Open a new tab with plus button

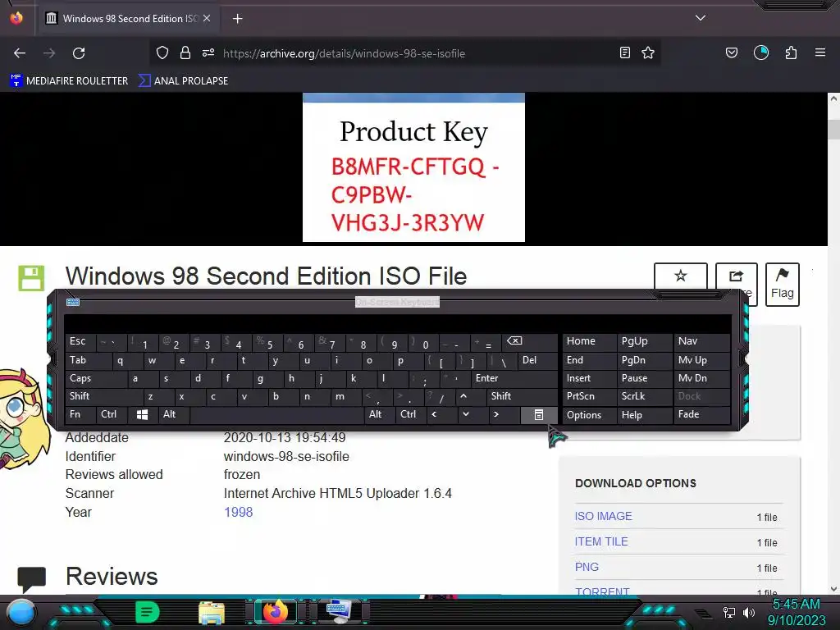click(x=237, y=19)
